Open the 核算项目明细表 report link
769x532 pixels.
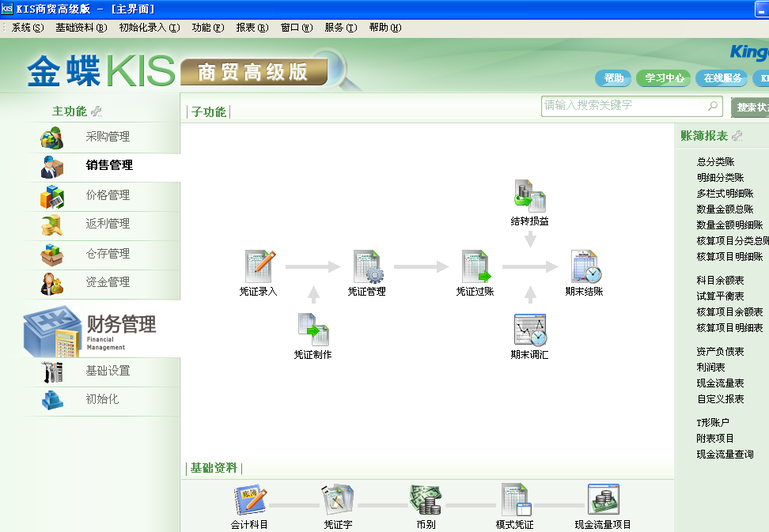(729, 328)
